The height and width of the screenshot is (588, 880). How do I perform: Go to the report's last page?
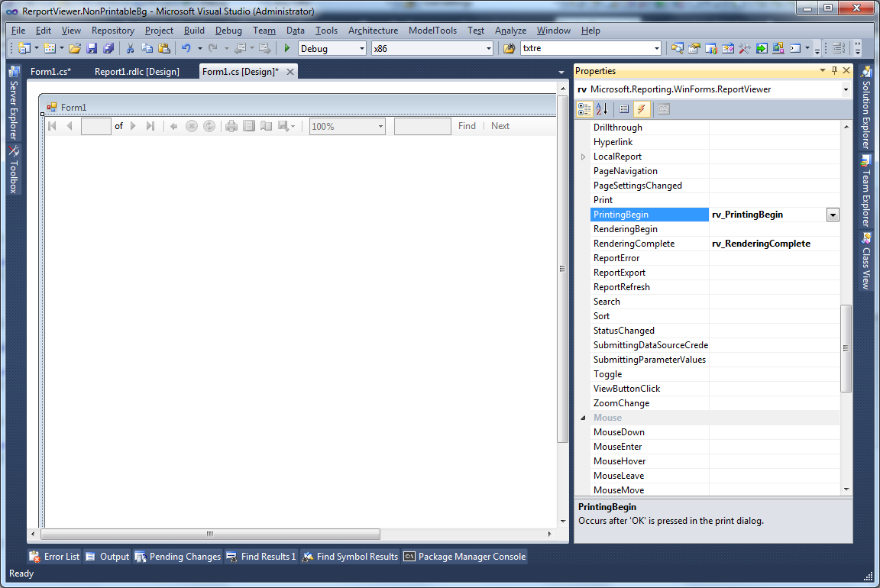[150, 126]
